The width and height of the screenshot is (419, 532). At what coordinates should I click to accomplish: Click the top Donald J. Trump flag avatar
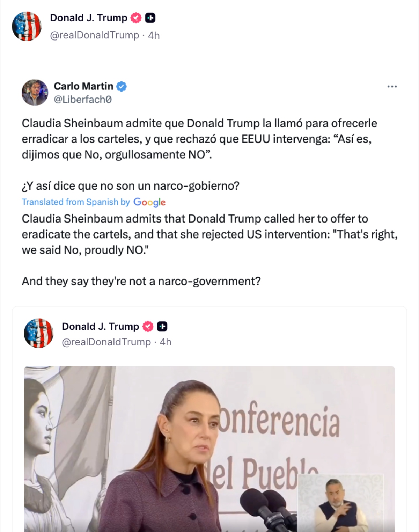pyautogui.click(x=27, y=26)
